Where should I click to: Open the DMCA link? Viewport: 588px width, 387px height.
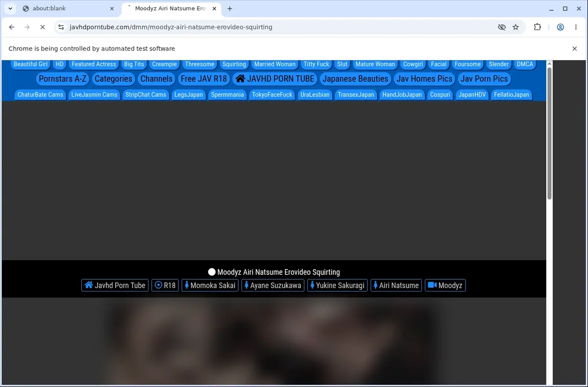(x=525, y=64)
